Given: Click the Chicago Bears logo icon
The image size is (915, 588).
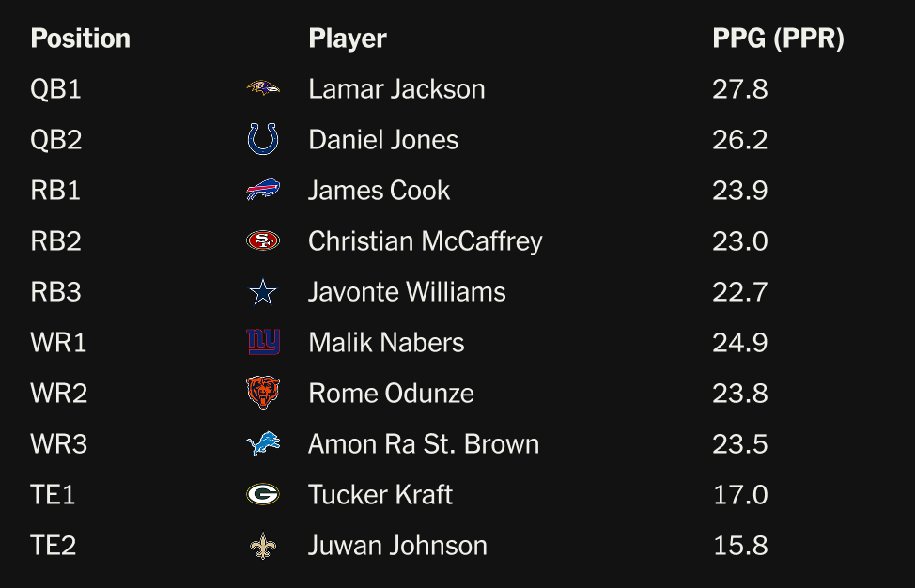Looking at the screenshot, I should coord(263,393).
